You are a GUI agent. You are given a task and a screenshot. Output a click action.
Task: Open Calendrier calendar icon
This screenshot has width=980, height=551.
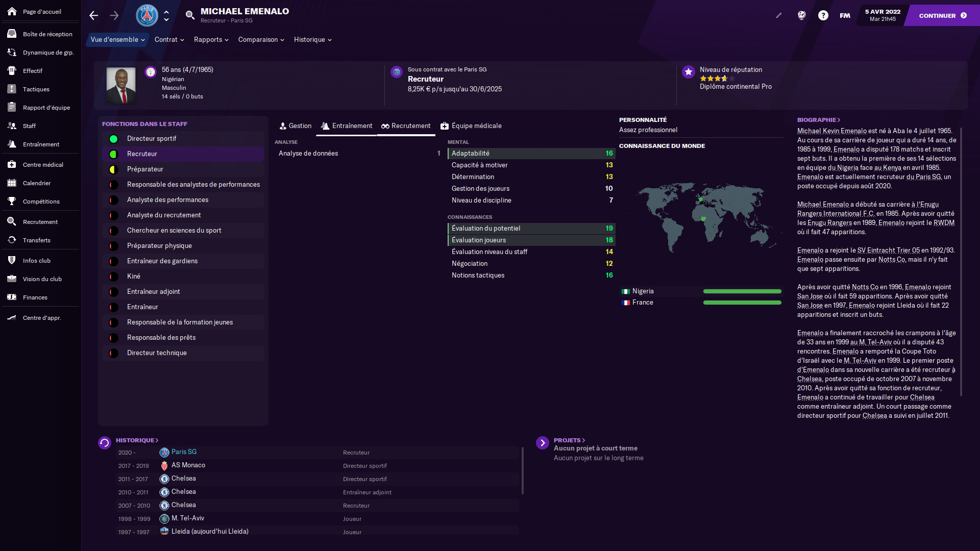pyautogui.click(x=12, y=183)
